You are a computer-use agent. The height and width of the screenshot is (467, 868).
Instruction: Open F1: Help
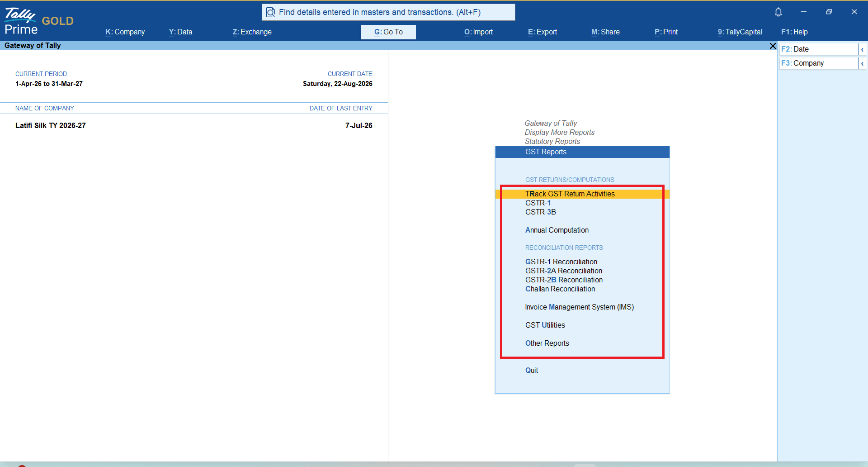[794, 32]
